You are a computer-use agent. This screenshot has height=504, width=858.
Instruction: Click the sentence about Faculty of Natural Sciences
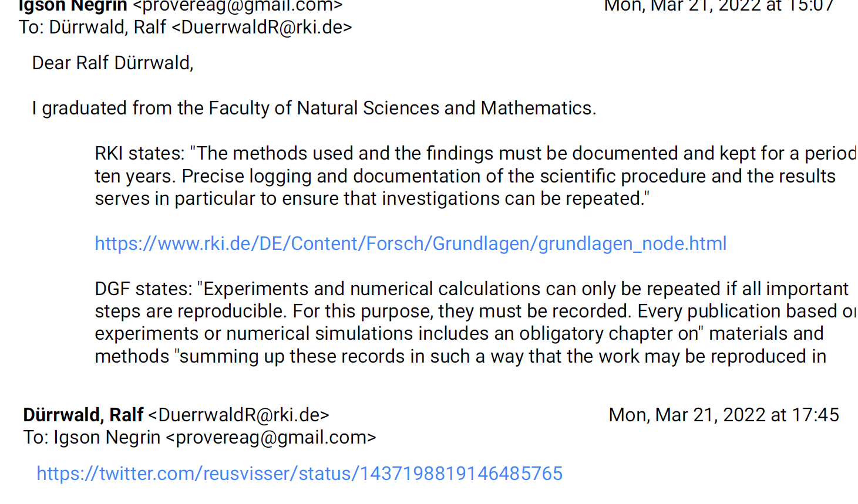pyautogui.click(x=314, y=108)
